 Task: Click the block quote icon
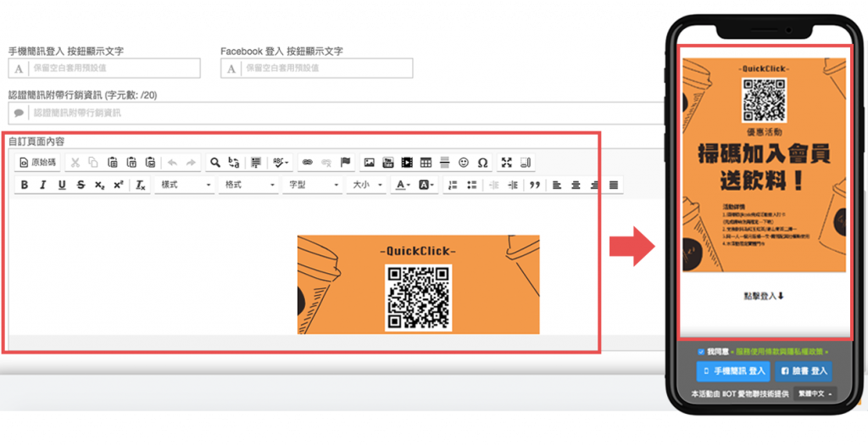coord(534,185)
